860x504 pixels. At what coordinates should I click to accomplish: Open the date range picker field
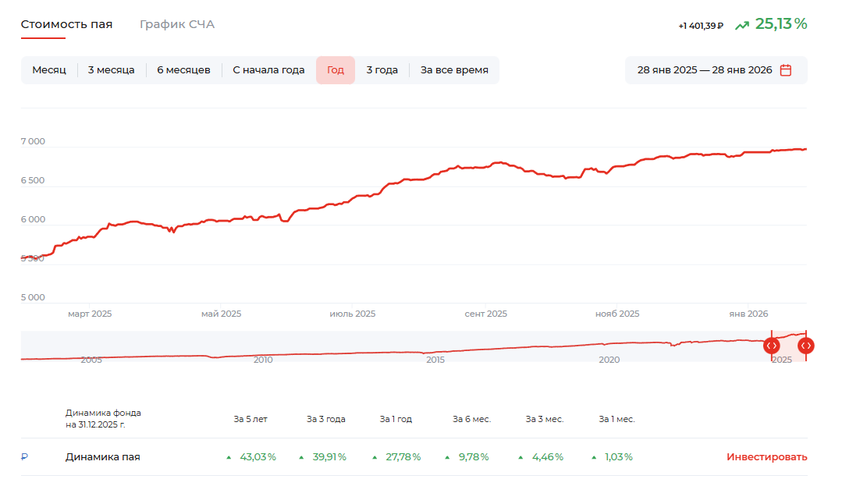click(704, 70)
